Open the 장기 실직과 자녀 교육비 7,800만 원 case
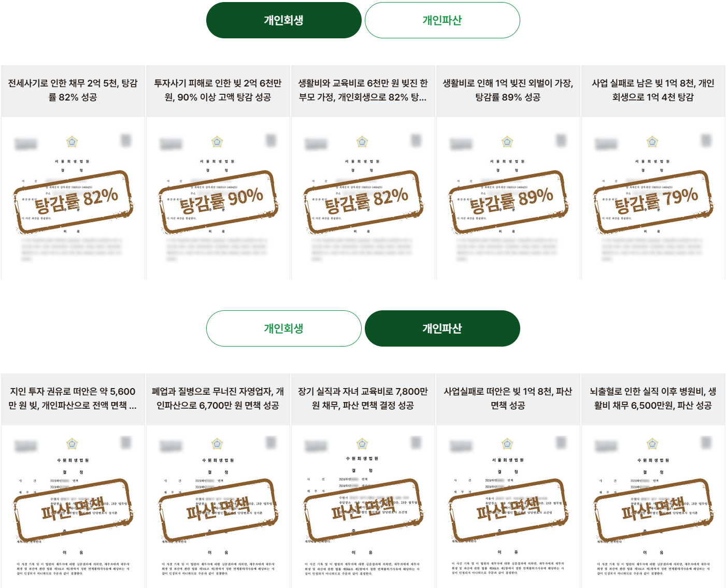Viewport: 728px width, 588px height. (x=363, y=398)
